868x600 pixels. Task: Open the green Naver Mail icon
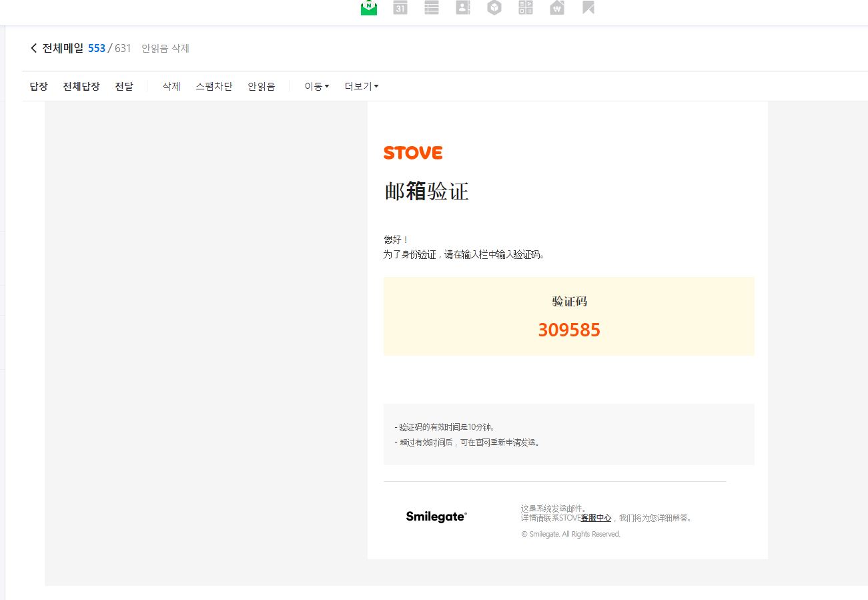pyautogui.click(x=369, y=7)
